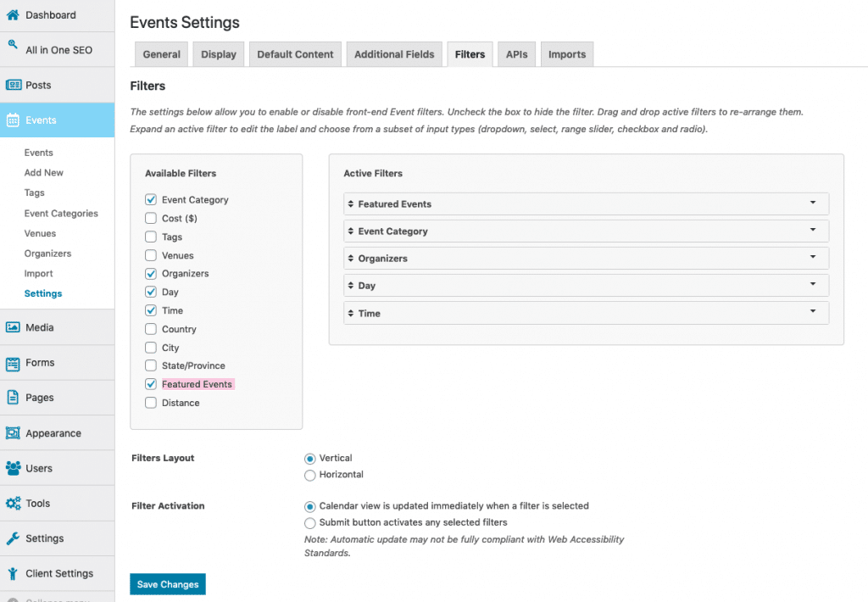The image size is (868, 602).
Task: Open the Media menu label
Action: pos(40,327)
